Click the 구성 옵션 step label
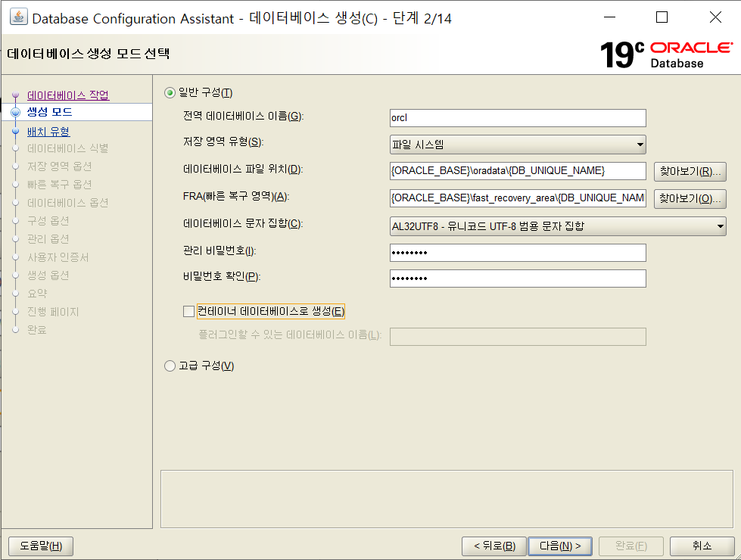 [x=48, y=221]
